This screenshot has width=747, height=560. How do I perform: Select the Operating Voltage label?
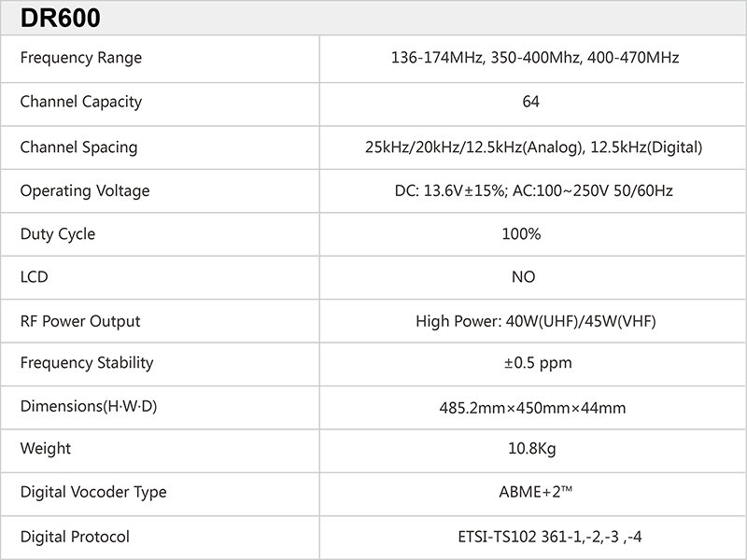click(85, 190)
